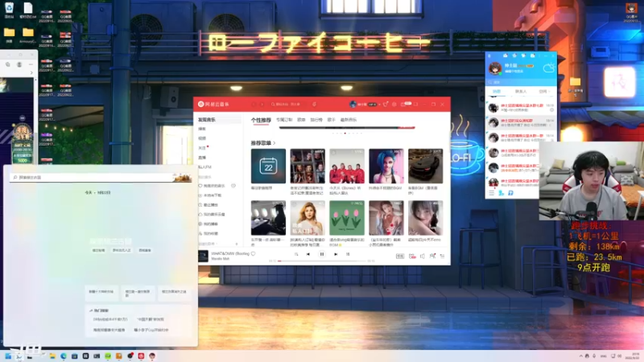This screenshot has height=362, width=644.
Task: Open 发现音乐 in NetEase sidebar
Action: coord(219,119)
